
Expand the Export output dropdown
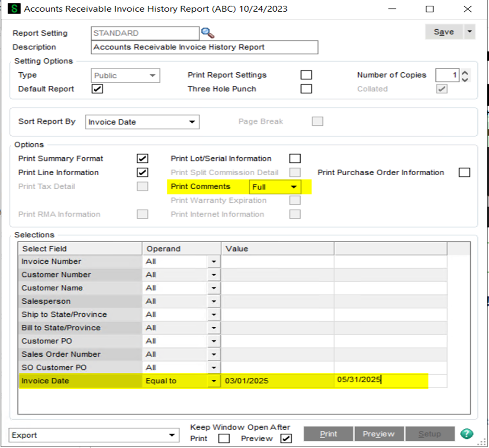point(171,435)
